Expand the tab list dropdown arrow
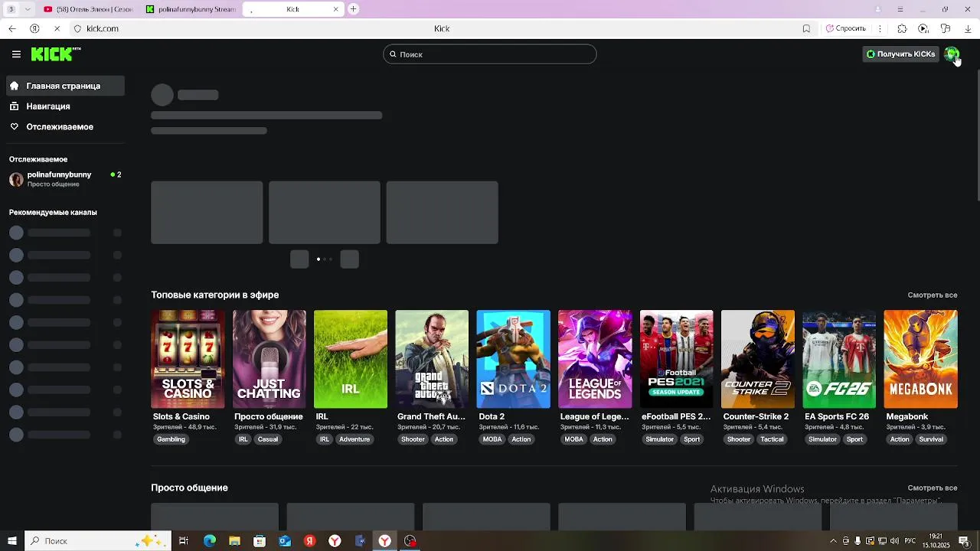The height and width of the screenshot is (551, 980). (x=28, y=9)
